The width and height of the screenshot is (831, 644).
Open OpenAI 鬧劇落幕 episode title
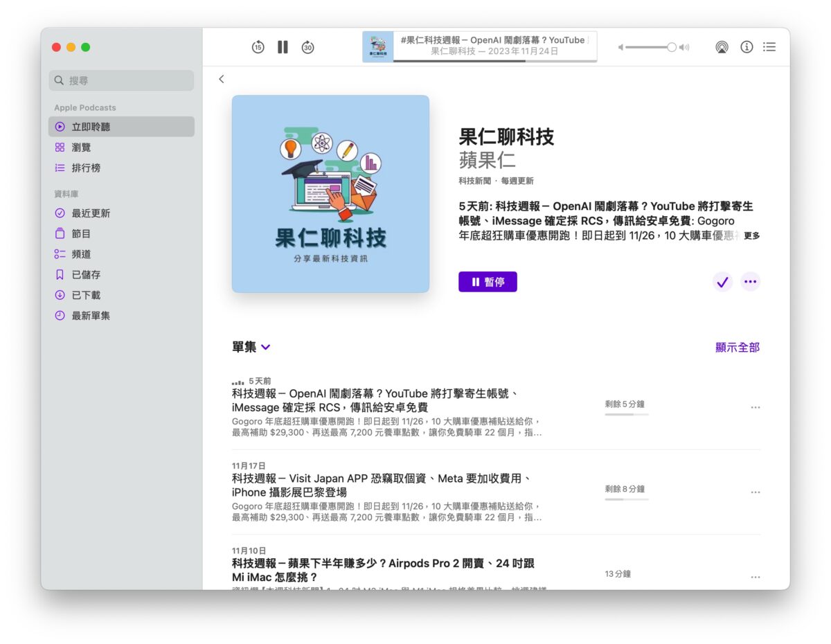tap(375, 400)
